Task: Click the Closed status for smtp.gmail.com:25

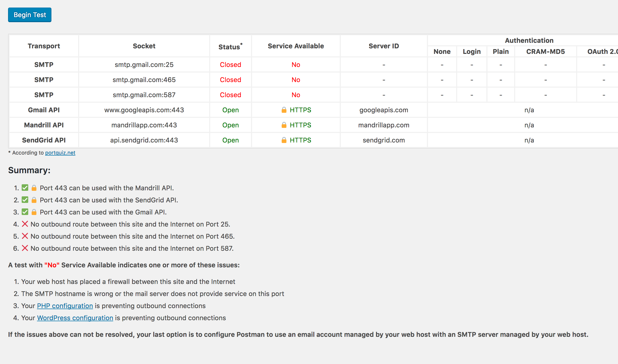Action: pyautogui.click(x=230, y=65)
